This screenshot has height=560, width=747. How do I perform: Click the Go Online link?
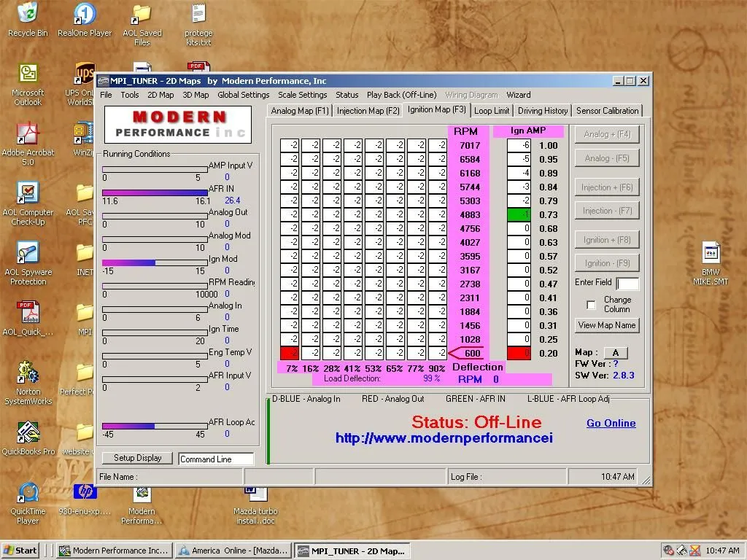click(x=611, y=423)
